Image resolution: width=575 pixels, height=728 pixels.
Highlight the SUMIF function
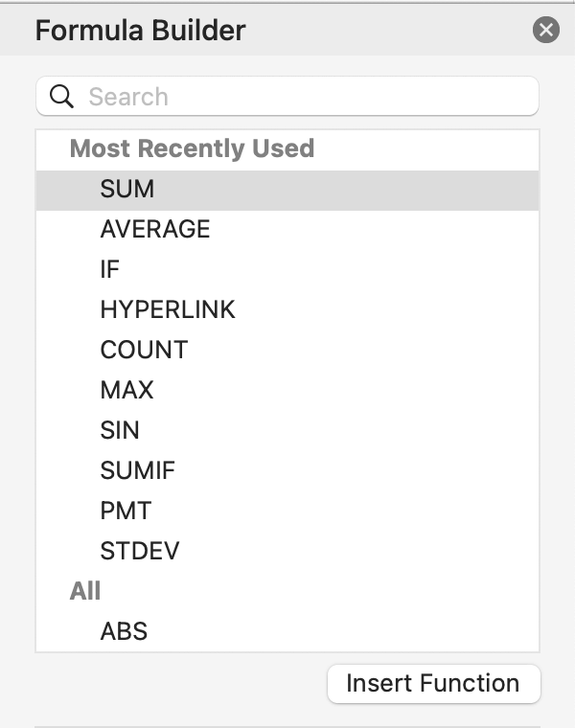coord(137,470)
